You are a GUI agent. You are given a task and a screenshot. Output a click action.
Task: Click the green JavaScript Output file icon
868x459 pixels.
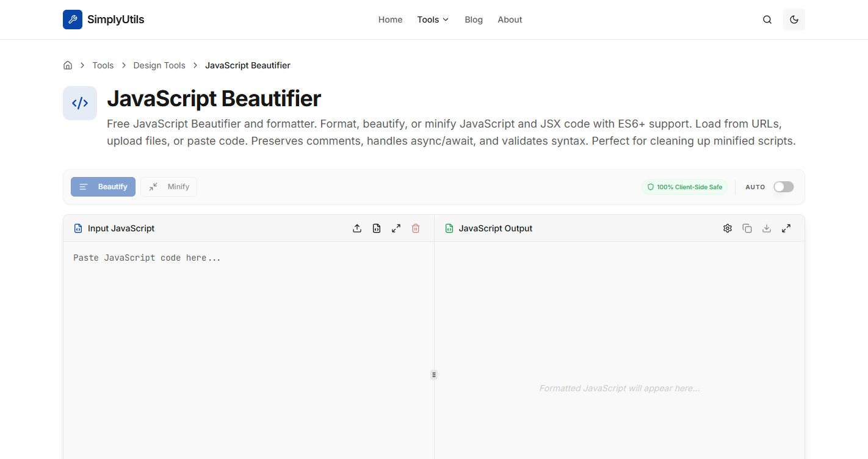click(449, 228)
